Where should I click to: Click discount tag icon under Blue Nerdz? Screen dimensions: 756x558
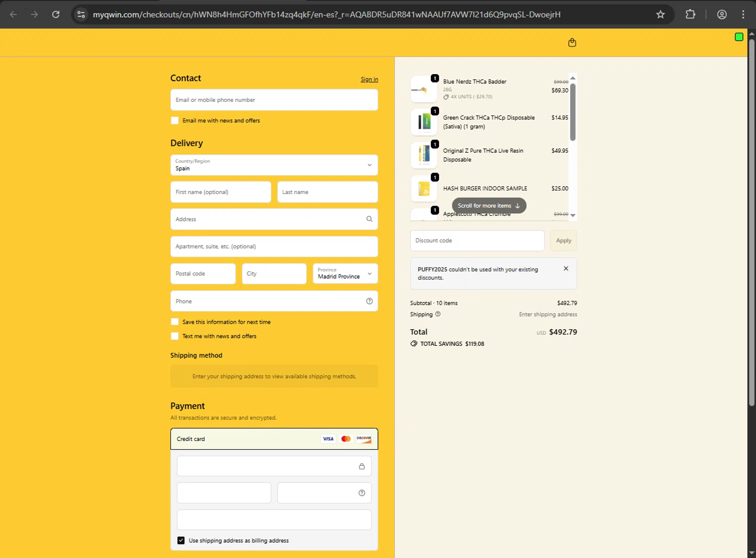(446, 97)
